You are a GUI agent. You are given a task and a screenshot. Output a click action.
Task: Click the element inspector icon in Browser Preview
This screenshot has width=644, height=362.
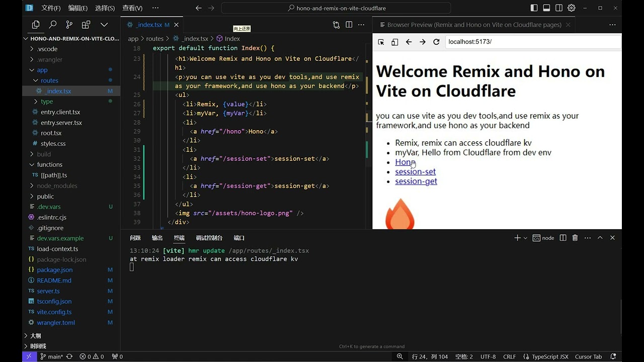pyautogui.click(x=381, y=42)
